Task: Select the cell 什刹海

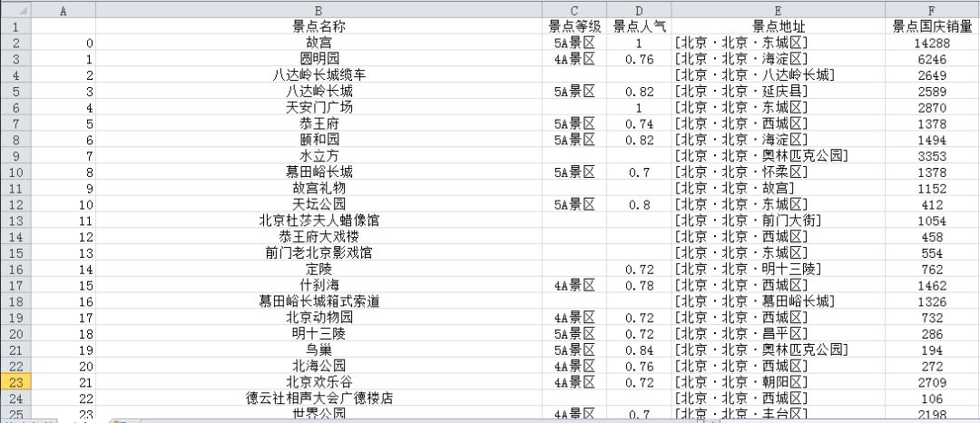Action: click(x=318, y=286)
